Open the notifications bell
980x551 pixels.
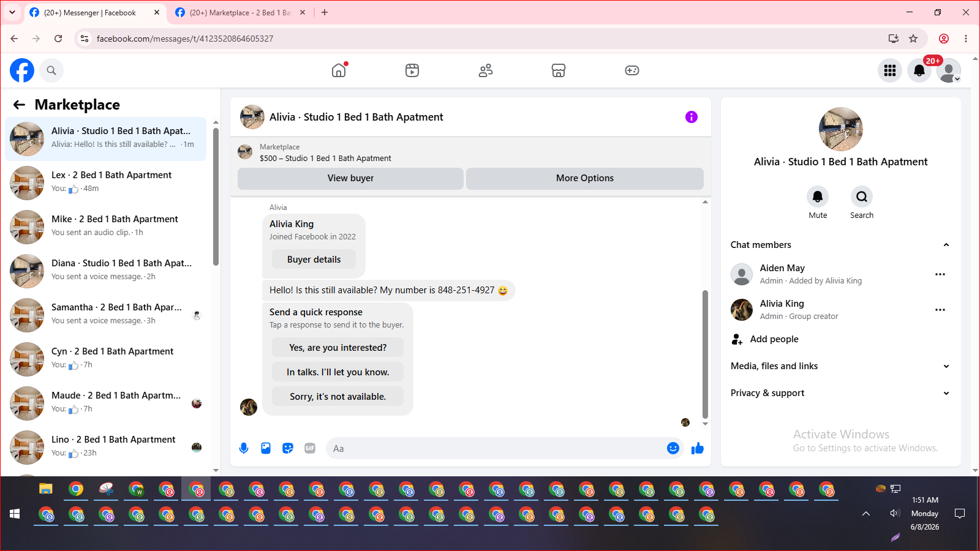(x=919, y=70)
